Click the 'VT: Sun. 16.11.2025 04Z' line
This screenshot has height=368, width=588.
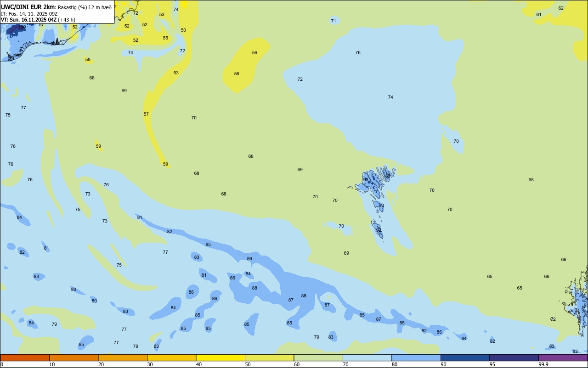point(28,20)
